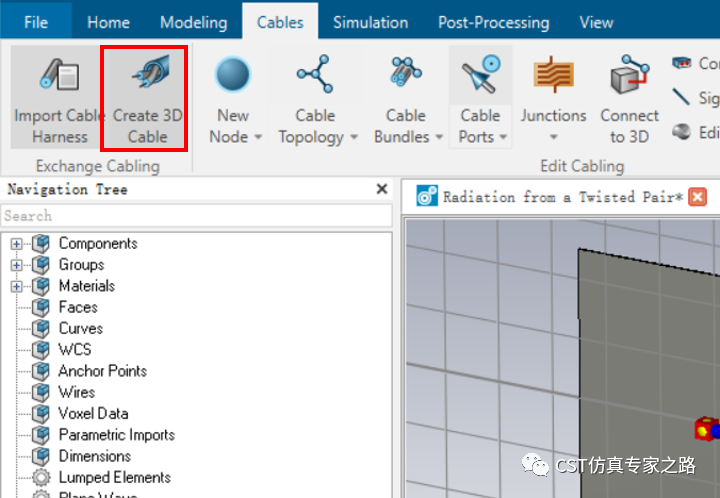The height and width of the screenshot is (498, 720).
Task: Click the Junctions icon
Action: [x=553, y=74]
